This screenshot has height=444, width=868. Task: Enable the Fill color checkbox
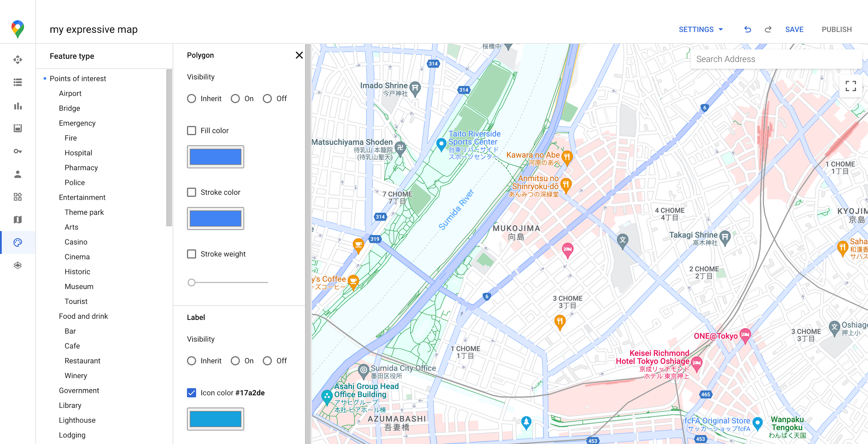(x=191, y=130)
